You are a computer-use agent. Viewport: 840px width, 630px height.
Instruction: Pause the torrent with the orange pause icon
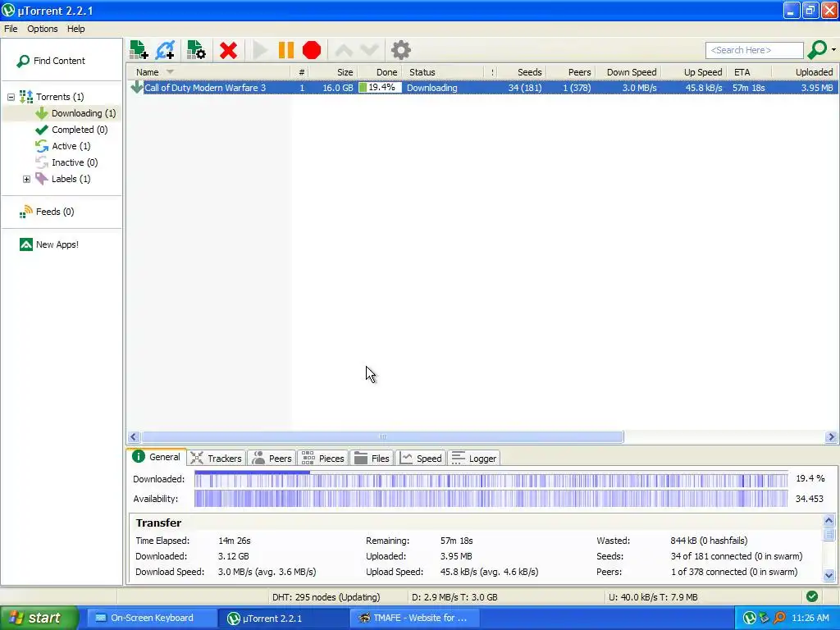pos(286,50)
